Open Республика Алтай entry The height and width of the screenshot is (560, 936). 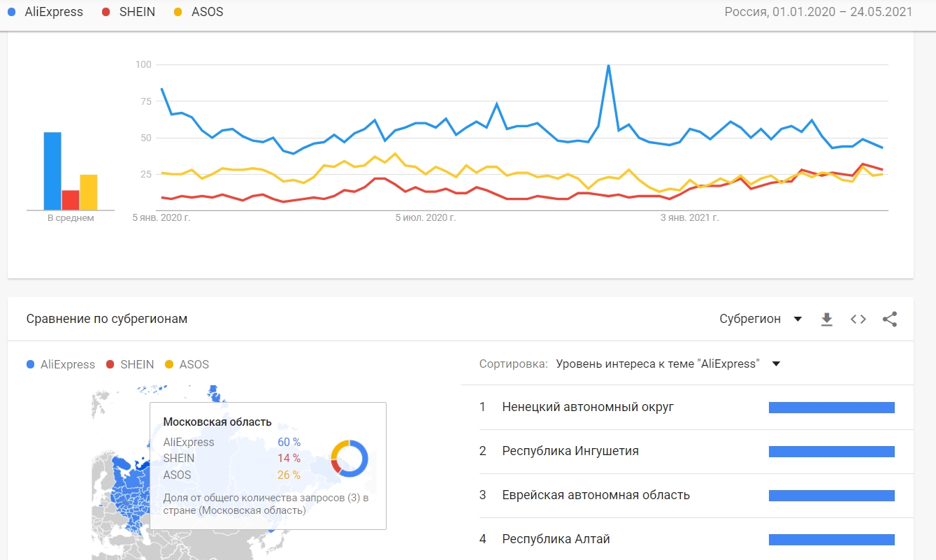(687, 539)
